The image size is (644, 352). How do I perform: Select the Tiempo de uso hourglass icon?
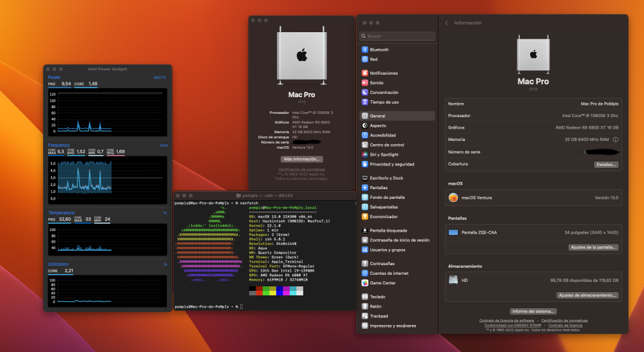tap(365, 102)
